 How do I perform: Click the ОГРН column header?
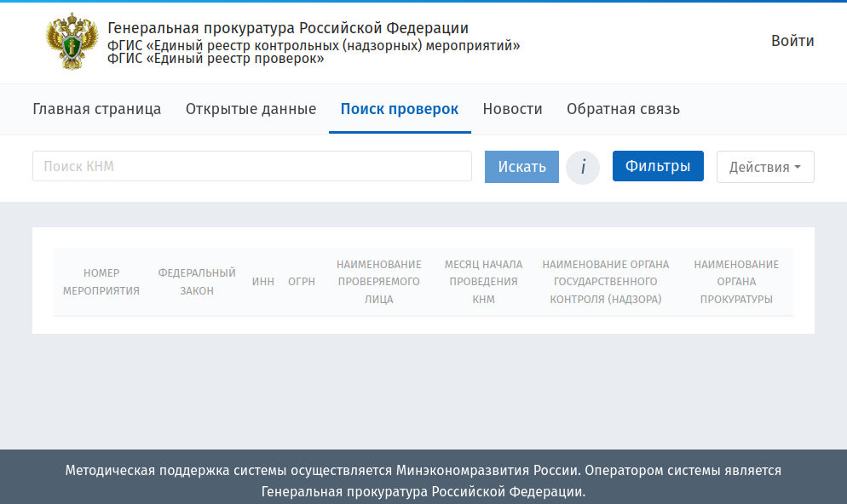point(302,282)
